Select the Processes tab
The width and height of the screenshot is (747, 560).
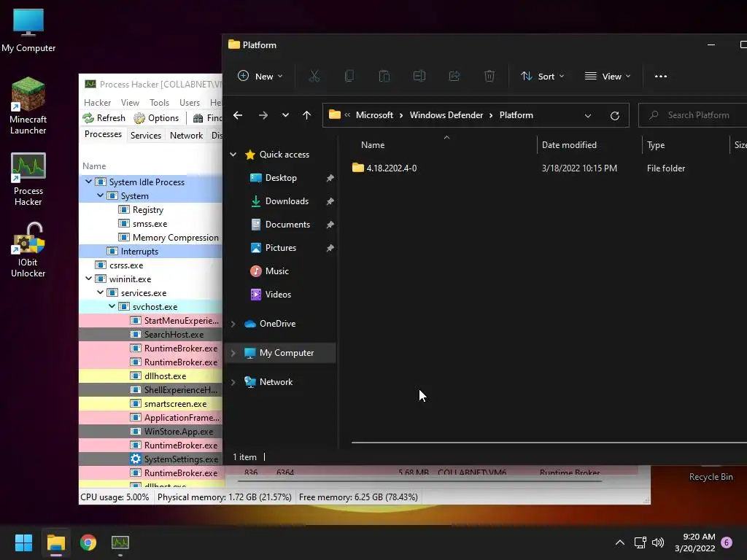103,134
